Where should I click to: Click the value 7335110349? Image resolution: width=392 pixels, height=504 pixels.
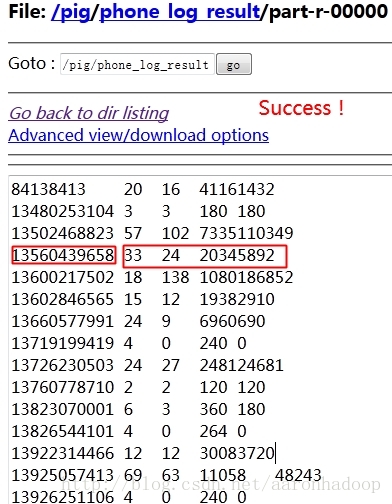(246, 233)
